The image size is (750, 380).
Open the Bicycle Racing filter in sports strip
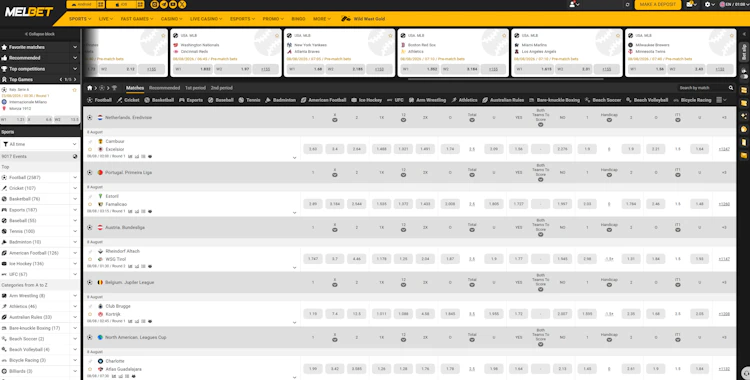[x=692, y=100]
